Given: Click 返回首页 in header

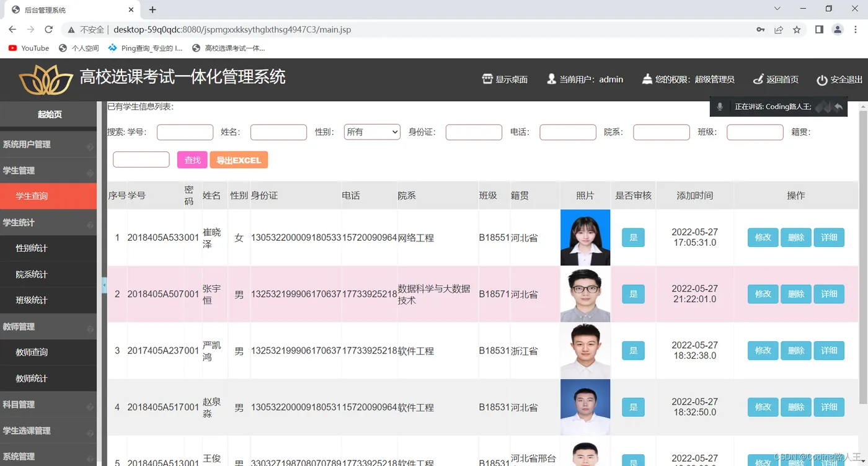Looking at the screenshot, I should click(776, 79).
